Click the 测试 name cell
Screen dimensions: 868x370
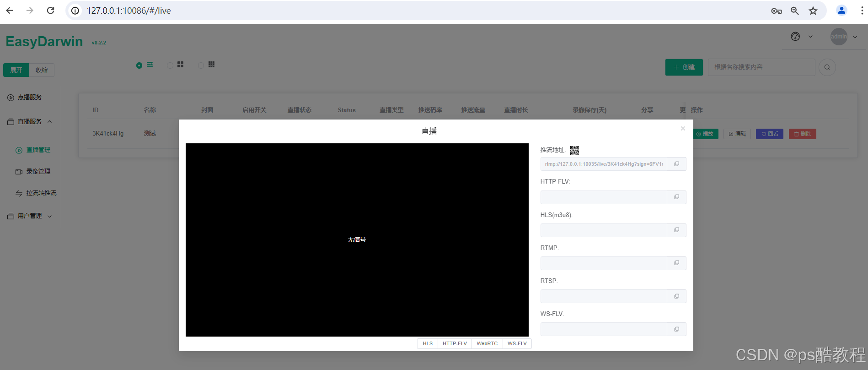150,134
